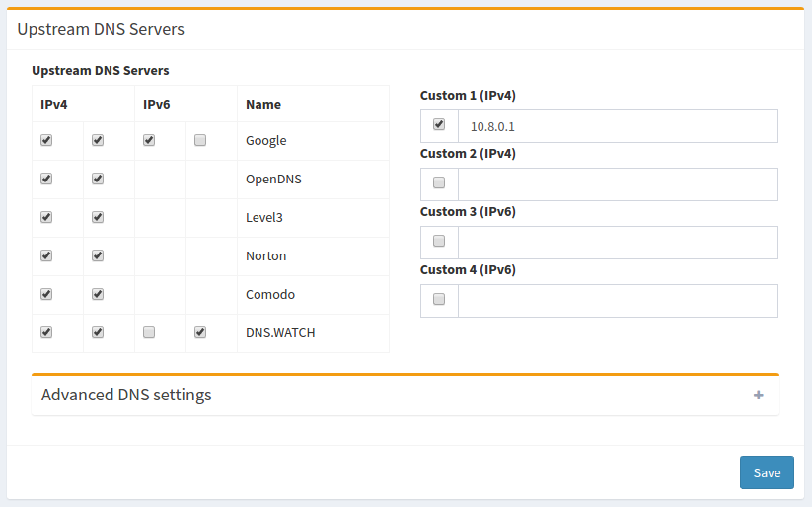Toggle Level3 second IPv4 checkbox

point(98,218)
